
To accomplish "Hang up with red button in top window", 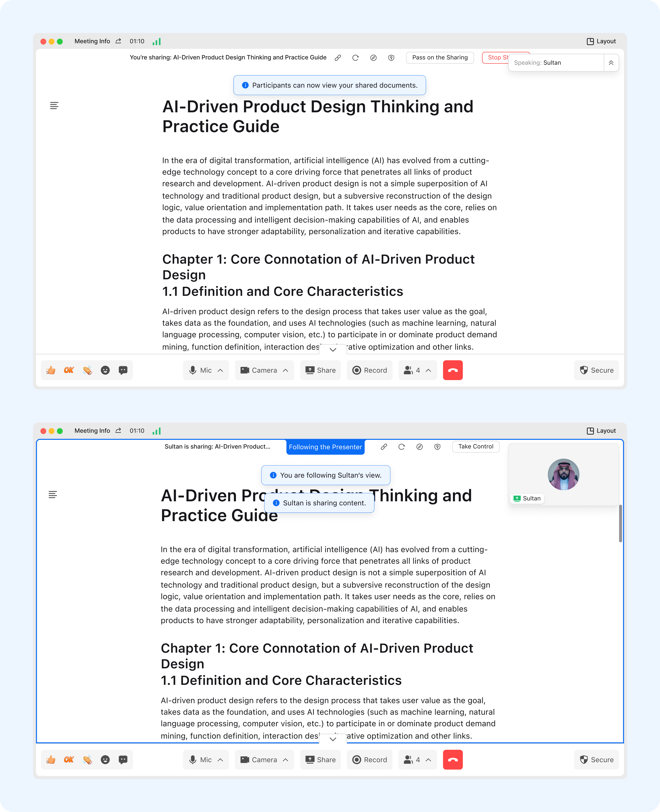I will pos(453,370).
